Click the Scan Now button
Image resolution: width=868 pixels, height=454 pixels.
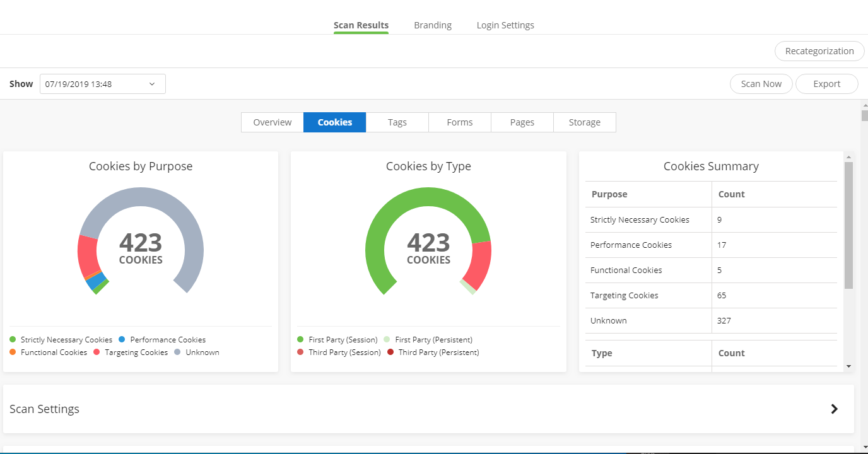coord(761,84)
